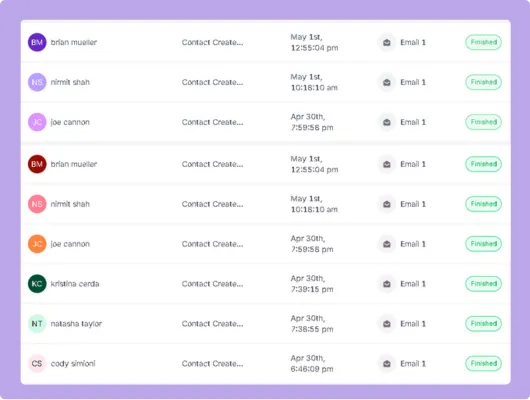The width and height of the screenshot is (530, 400).
Task: Click the dark purple BM avatar
Action: click(37, 42)
